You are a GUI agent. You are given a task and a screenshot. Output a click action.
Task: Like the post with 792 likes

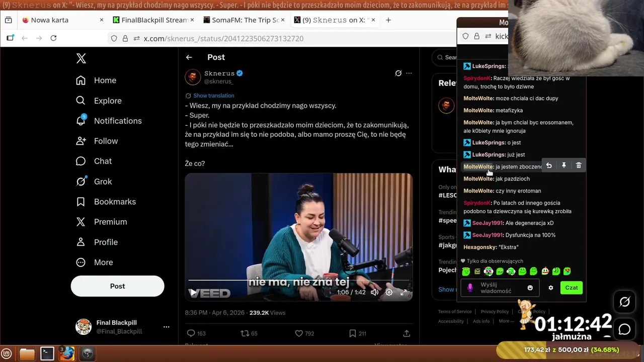click(x=299, y=333)
